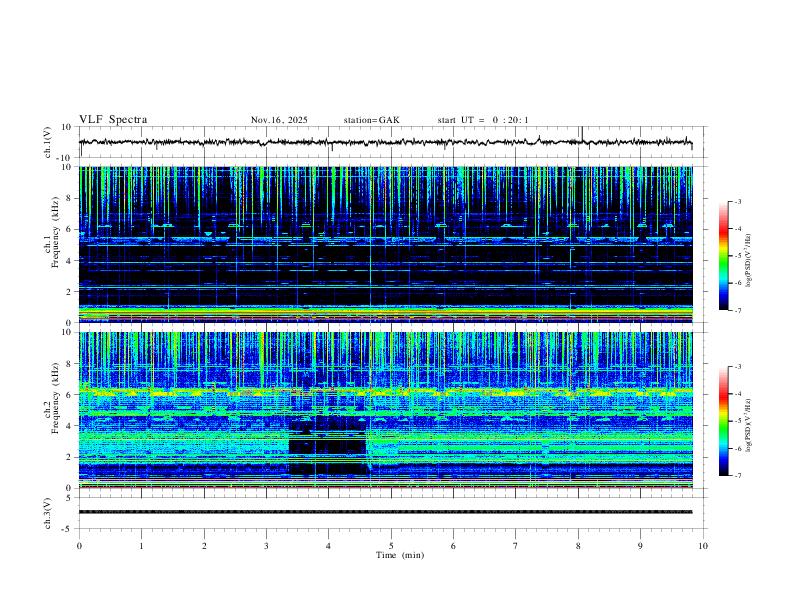Click the "start UT = 0 :20: 1" text

pyautogui.click(x=483, y=120)
